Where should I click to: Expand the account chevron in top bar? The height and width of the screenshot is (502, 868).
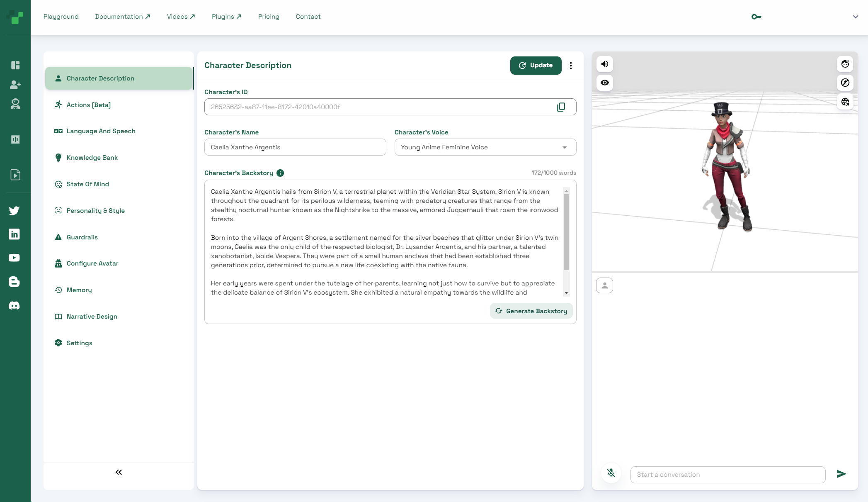pyautogui.click(x=855, y=17)
